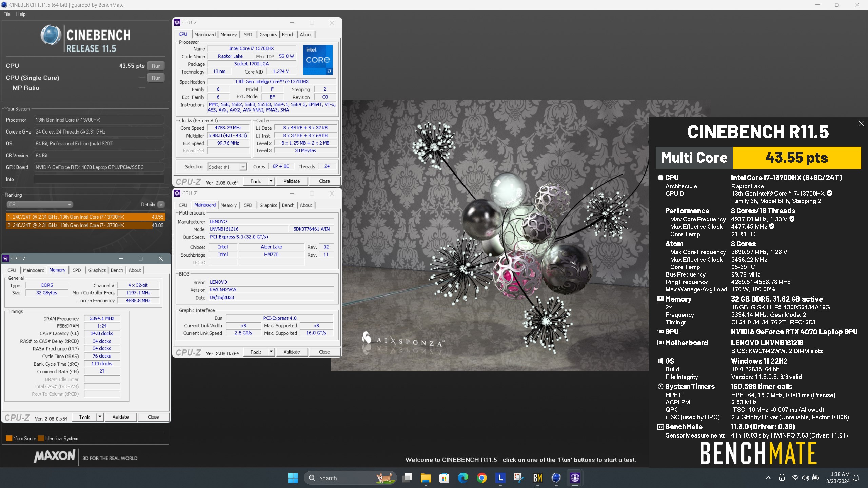Click Core Speed value 4788.29 MHz
The height and width of the screenshot is (488, 868).
228,128
